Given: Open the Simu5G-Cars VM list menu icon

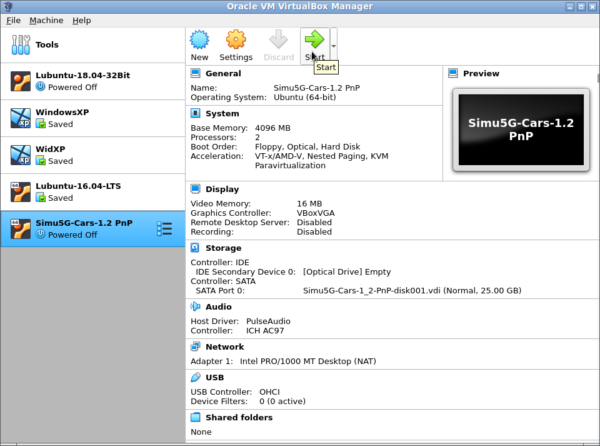Looking at the screenshot, I should click(x=165, y=229).
